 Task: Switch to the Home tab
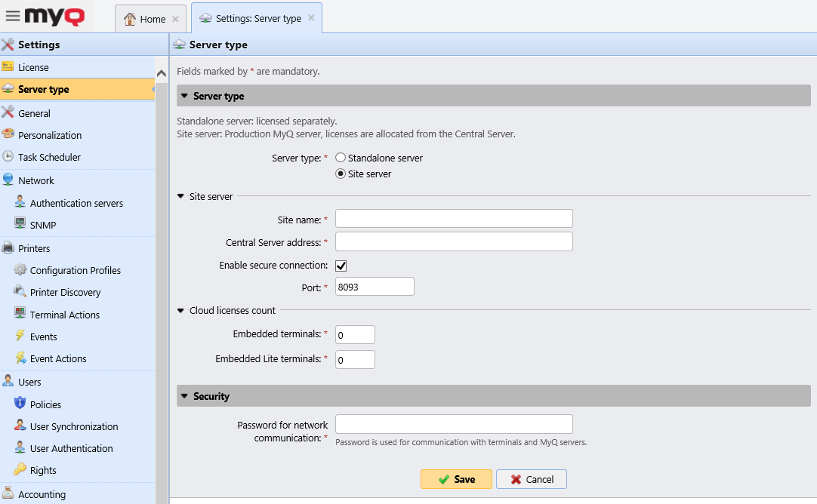pos(150,18)
